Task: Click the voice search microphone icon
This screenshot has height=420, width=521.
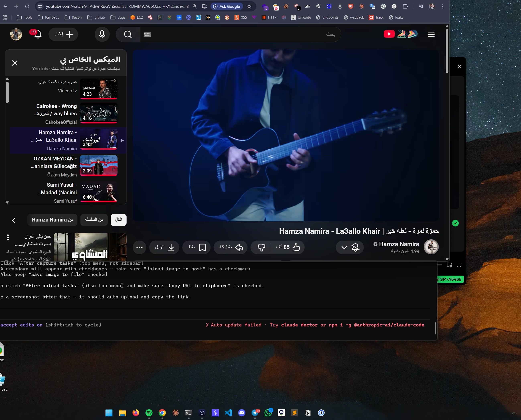Action: pyautogui.click(x=102, y=34)
